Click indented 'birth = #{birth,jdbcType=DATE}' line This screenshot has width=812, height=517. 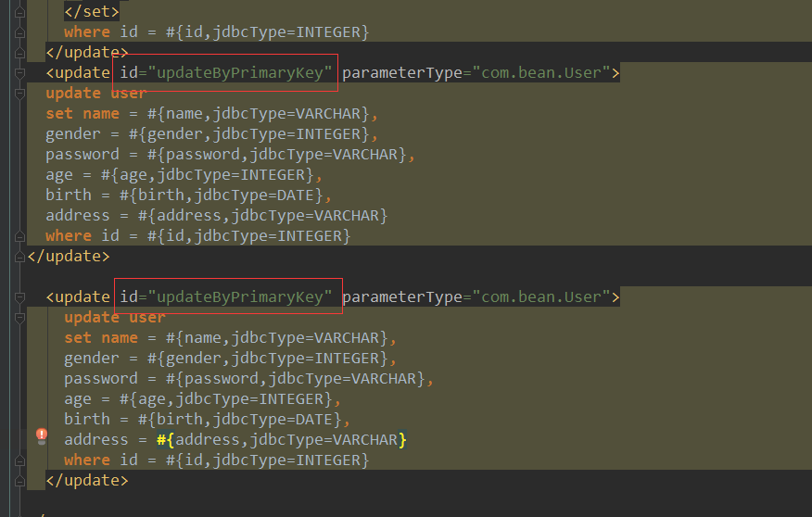[x=207, y=419]
